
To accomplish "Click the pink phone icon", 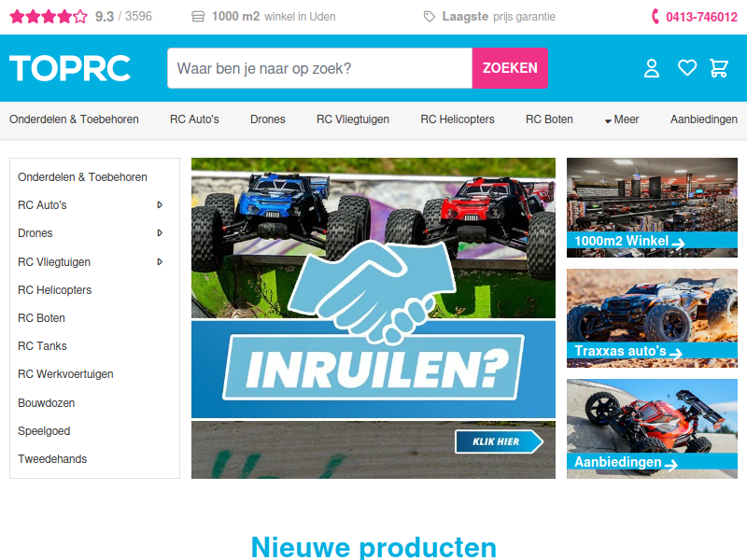I will pyautogui.click(x=655, y=17).
